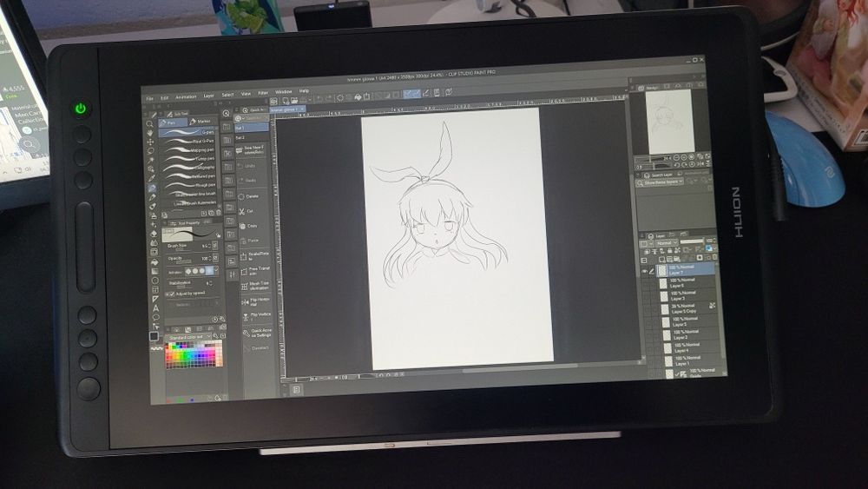Click Save New File quick access button

[x=252, y=150]
